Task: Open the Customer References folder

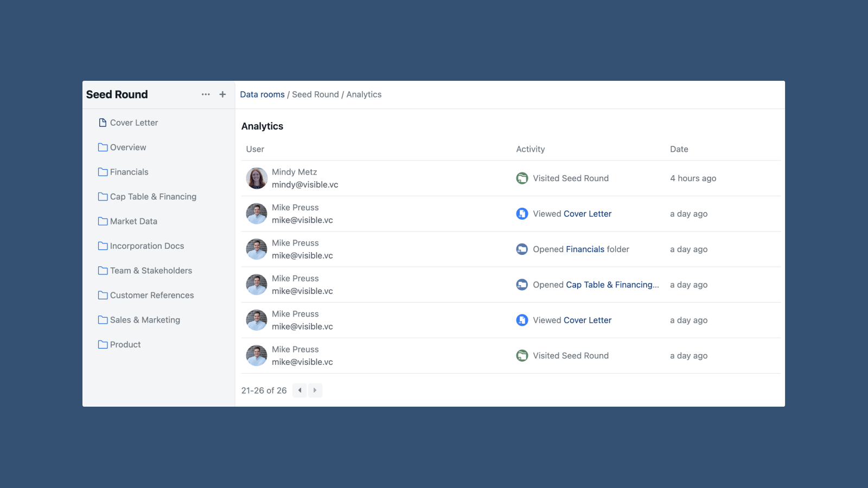Action: coord(146,295)
